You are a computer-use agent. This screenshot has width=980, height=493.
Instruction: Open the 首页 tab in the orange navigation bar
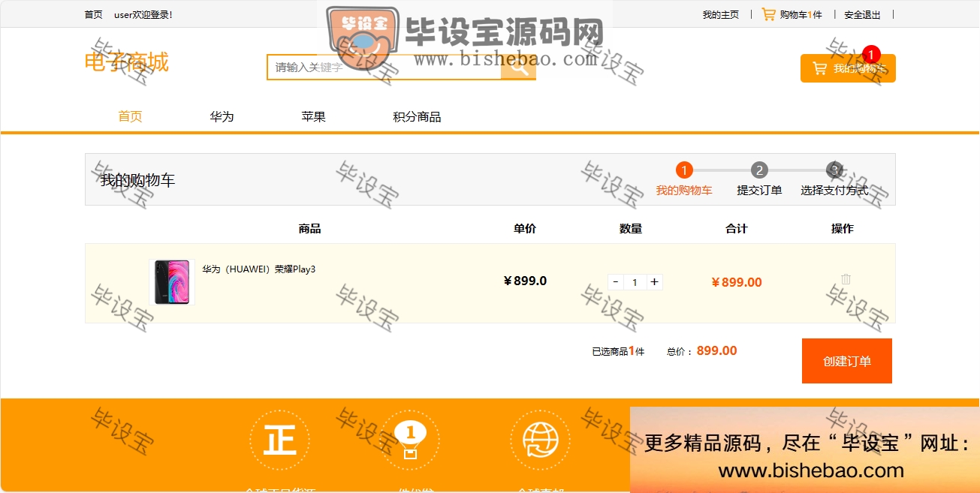click(130, 116)
